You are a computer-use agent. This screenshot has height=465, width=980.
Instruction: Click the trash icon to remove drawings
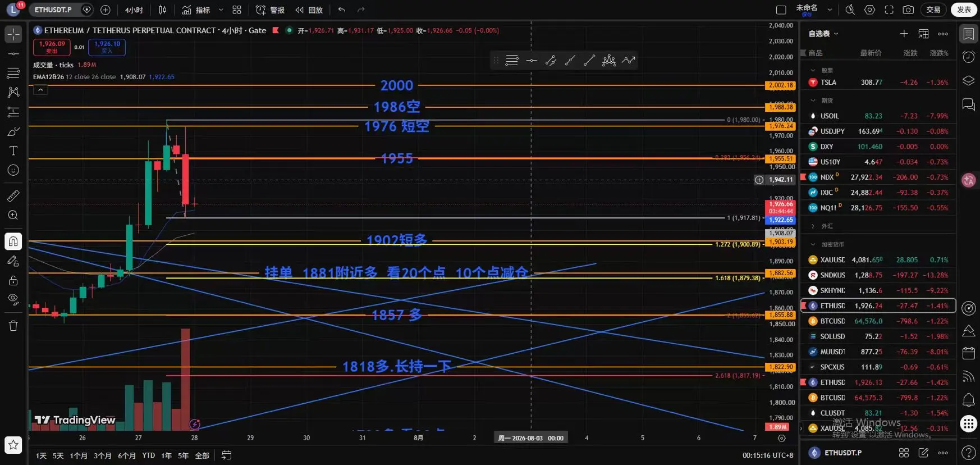13,326
